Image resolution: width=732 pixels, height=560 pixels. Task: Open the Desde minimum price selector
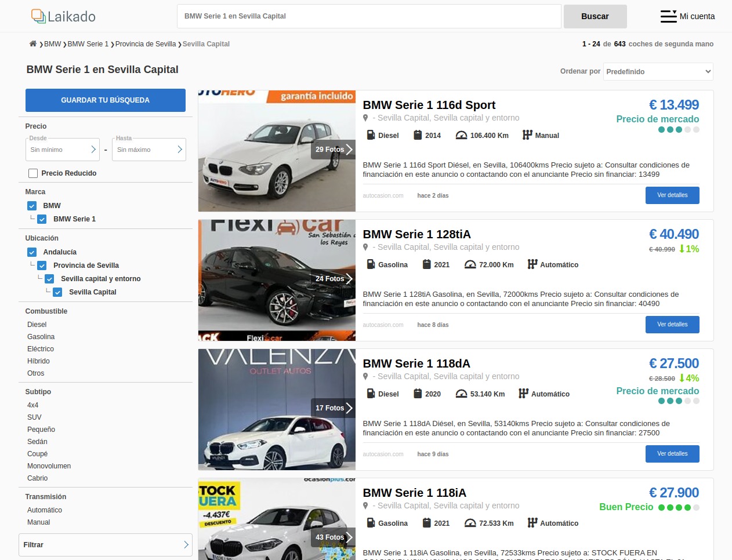click(x=63, y=150)
